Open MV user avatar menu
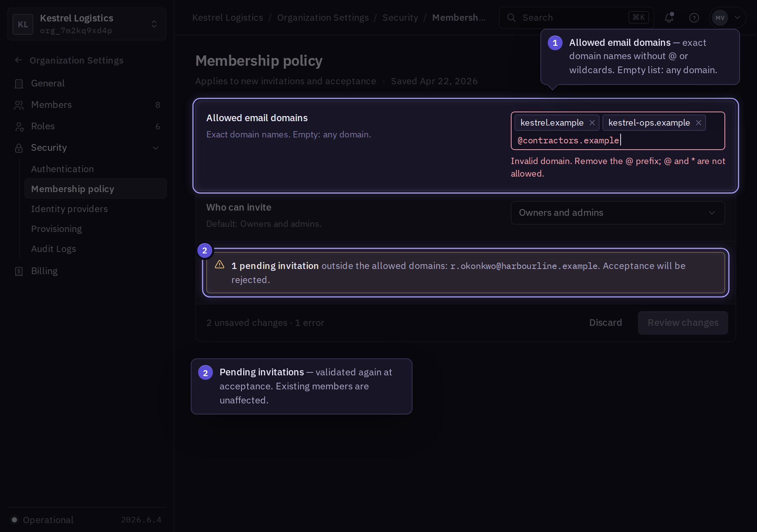The image size is (757, 532). point(720,18)
